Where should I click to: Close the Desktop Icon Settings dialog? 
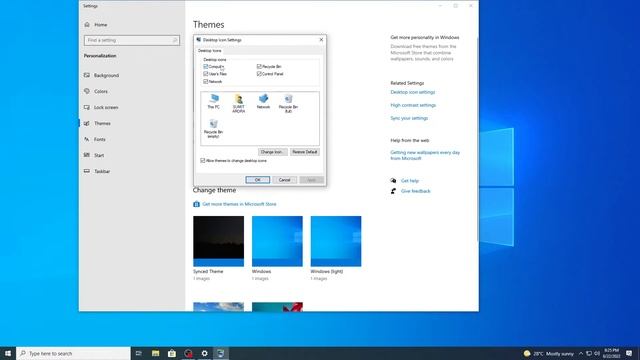321,40
